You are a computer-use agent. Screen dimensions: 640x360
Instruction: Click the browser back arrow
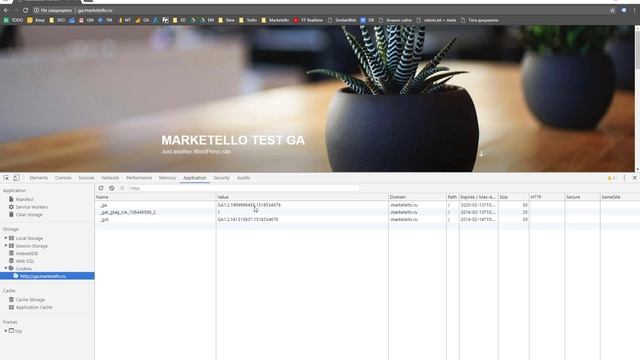tap(6, 10)
